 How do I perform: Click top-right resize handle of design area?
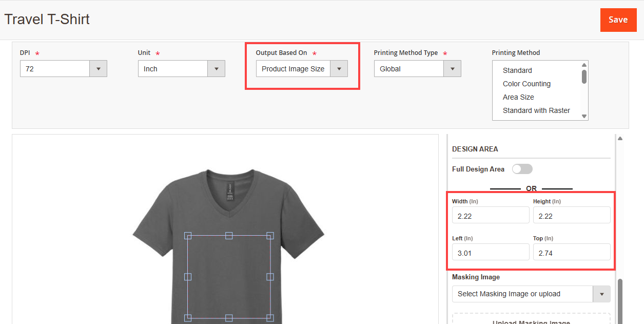[270, 236]
